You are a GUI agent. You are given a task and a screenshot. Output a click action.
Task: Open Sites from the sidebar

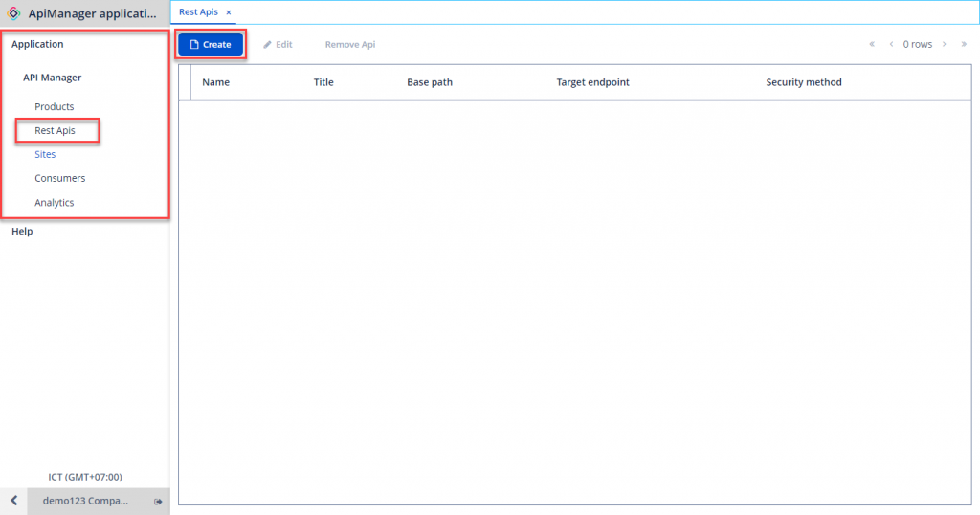pos(45,154)
